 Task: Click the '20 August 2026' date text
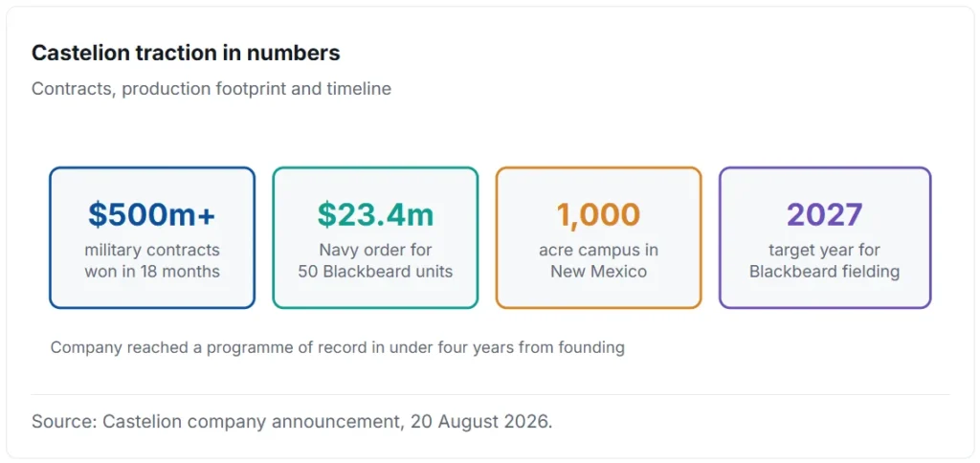480,421
